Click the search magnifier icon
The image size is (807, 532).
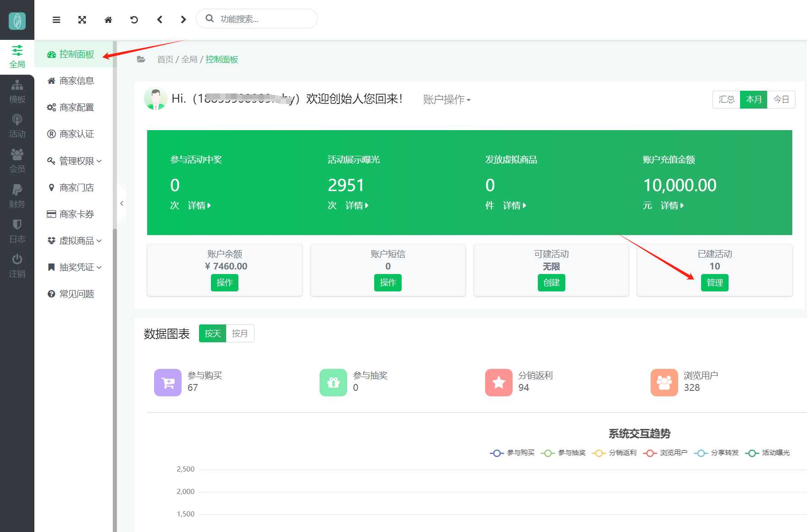[x=210, y=18]
